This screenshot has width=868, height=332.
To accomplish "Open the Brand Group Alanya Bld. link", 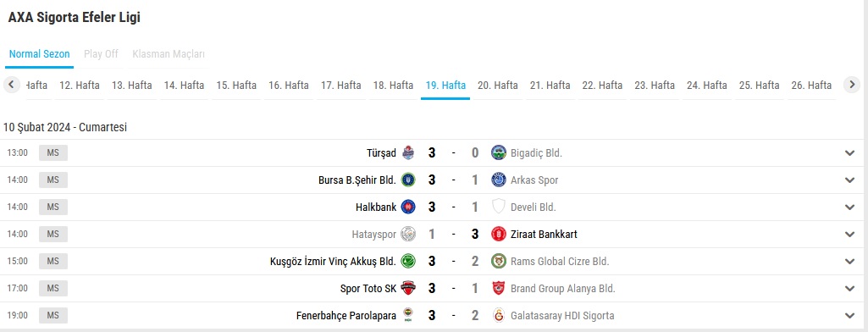I will (x=563, y=289).
